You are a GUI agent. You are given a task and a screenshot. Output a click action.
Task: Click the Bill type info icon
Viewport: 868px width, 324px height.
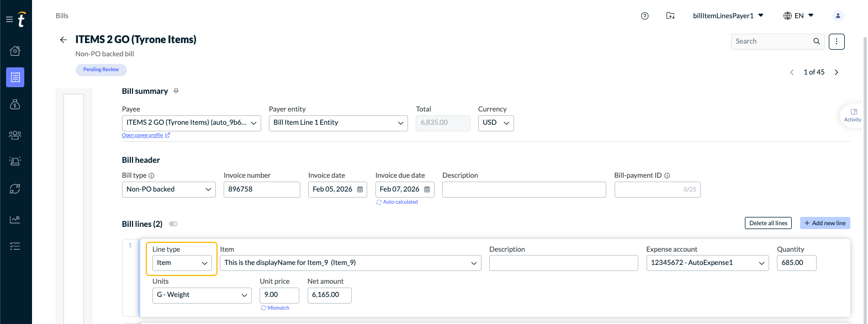tap(151, 176)
